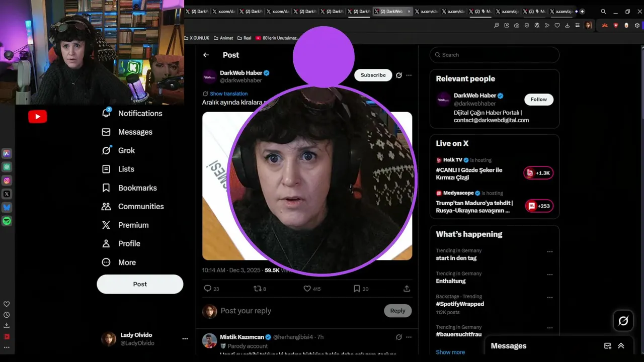
Task: Join Medyascope live with +253
Action: [539, 206]
